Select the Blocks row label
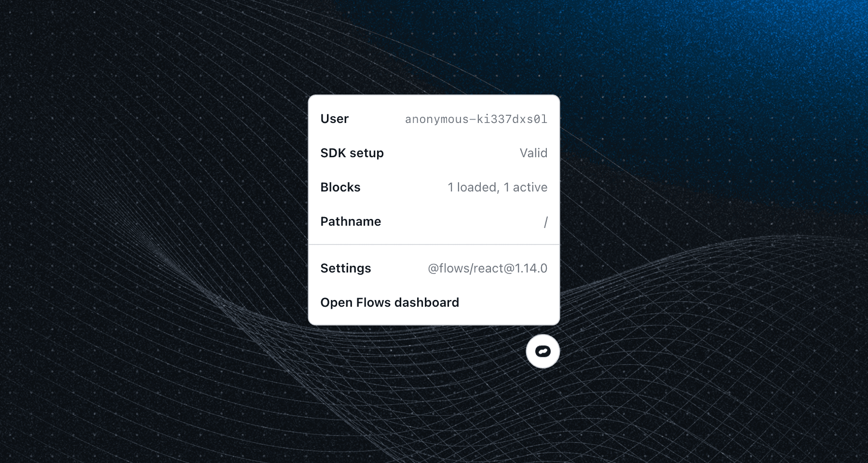 [x=340, y=187]
